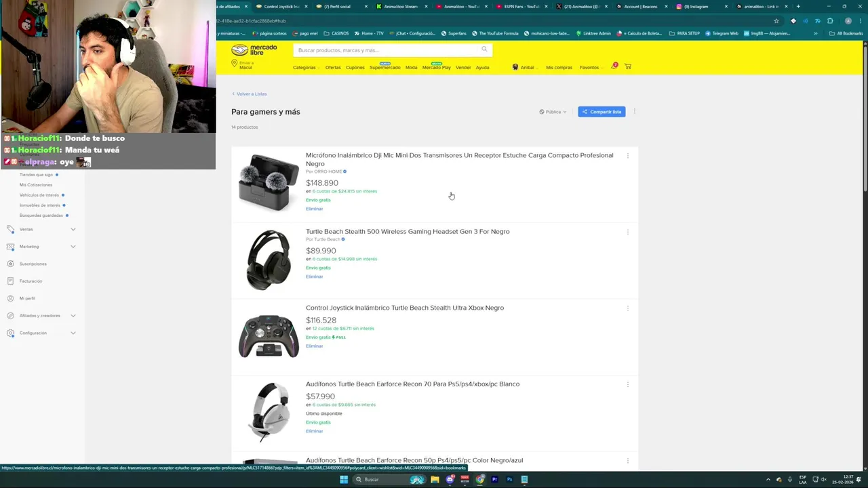Open Chrome extensions puzzle icon

pyautogui.click(x=830, y=21)
